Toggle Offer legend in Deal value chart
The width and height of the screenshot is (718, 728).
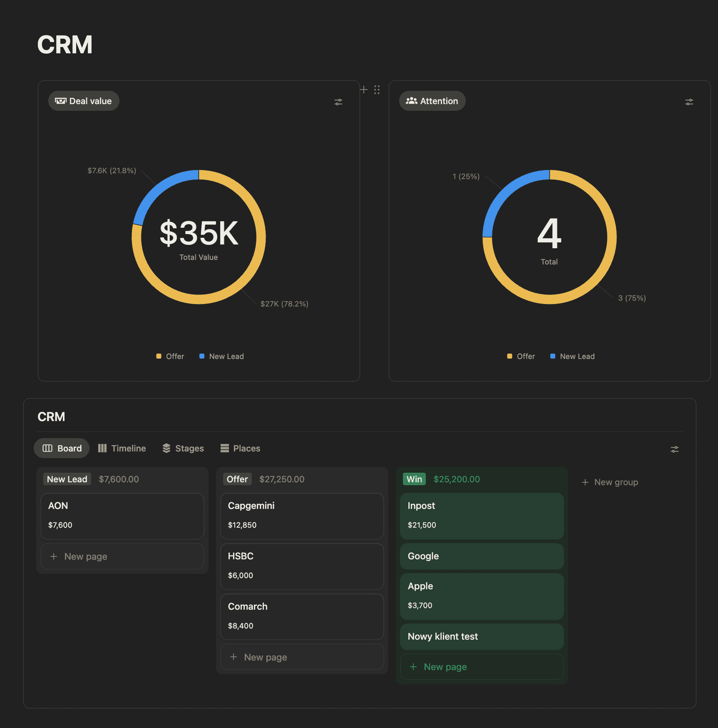(170, 357)
